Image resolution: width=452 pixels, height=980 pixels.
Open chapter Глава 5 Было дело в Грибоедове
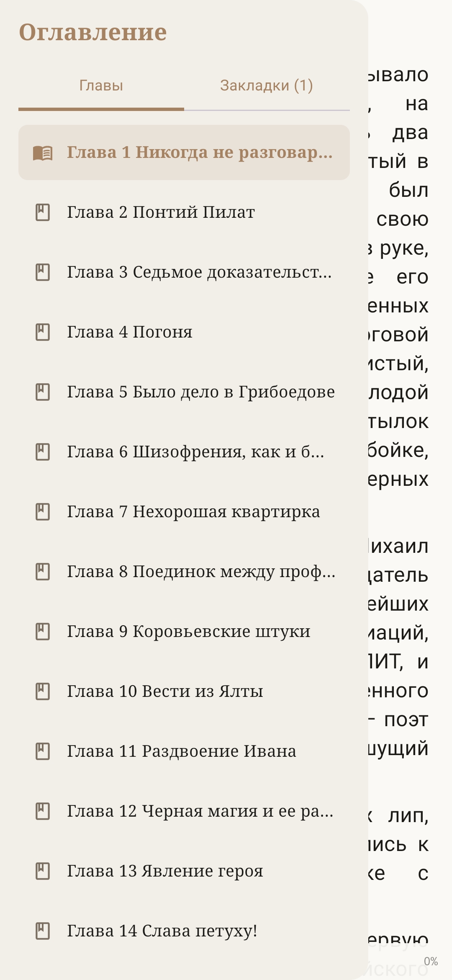pyautogui.click(x=184, y=392)
